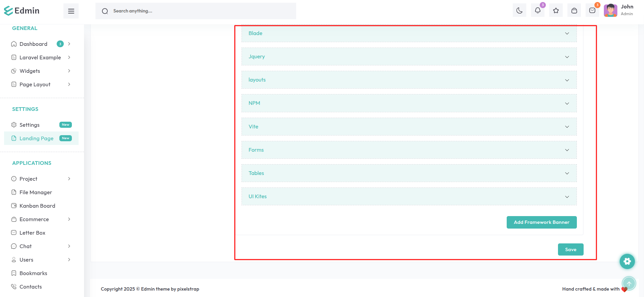Toggle dark mode with the moon icon

coord(519,11)
